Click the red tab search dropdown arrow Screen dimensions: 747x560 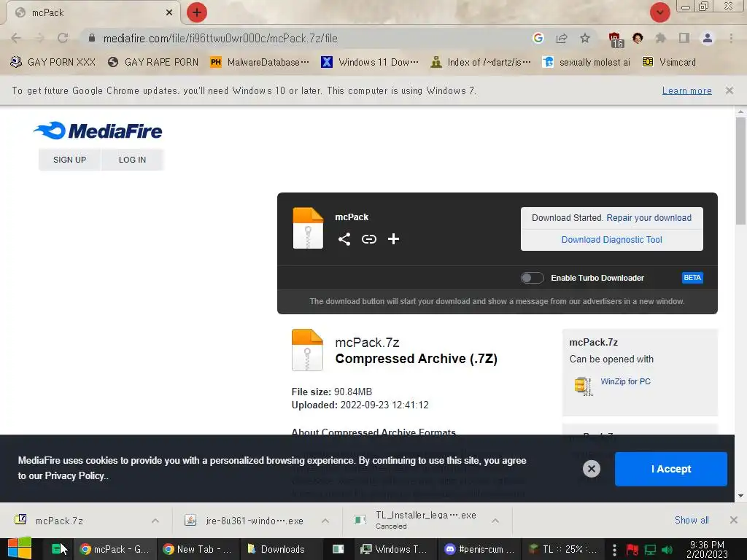tap(659, 13)
